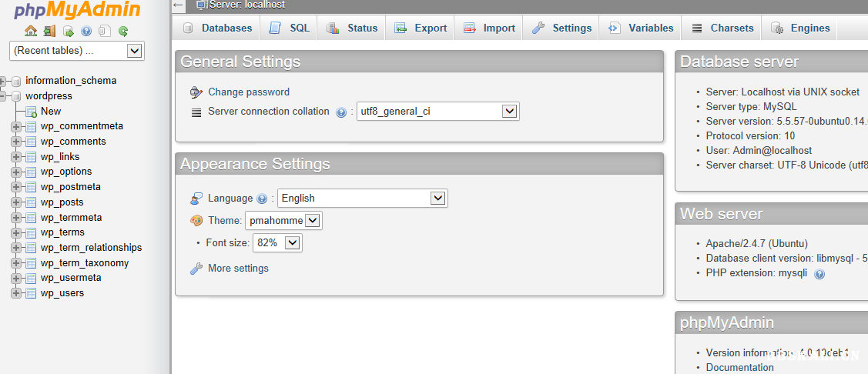Click the collapse navigation arrow at top
This screenshot has height=374, width=868.
pos(178,5)
